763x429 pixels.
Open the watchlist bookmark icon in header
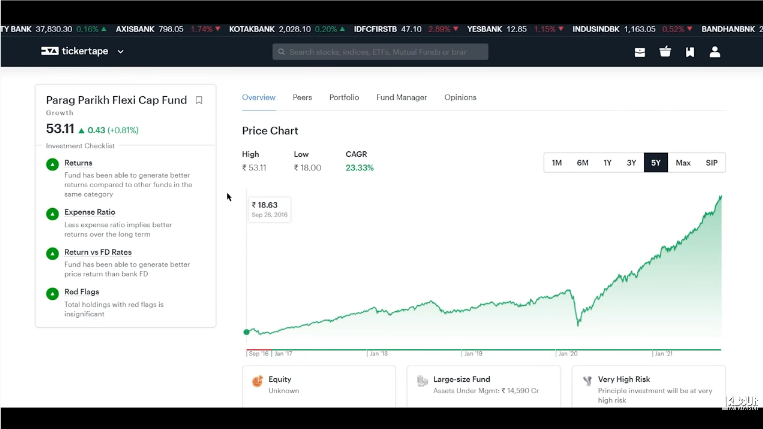pos(690,52)
